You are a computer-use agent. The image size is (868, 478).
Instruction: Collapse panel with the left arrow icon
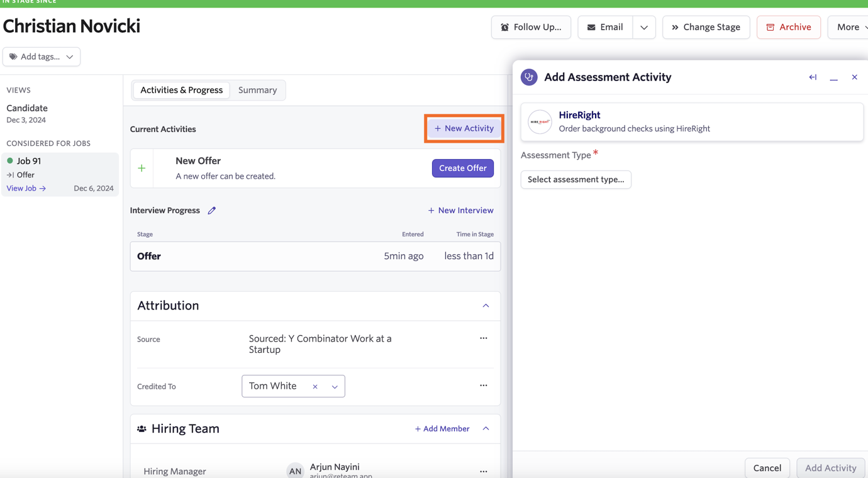pyautogui.click(x=813, y=77)
